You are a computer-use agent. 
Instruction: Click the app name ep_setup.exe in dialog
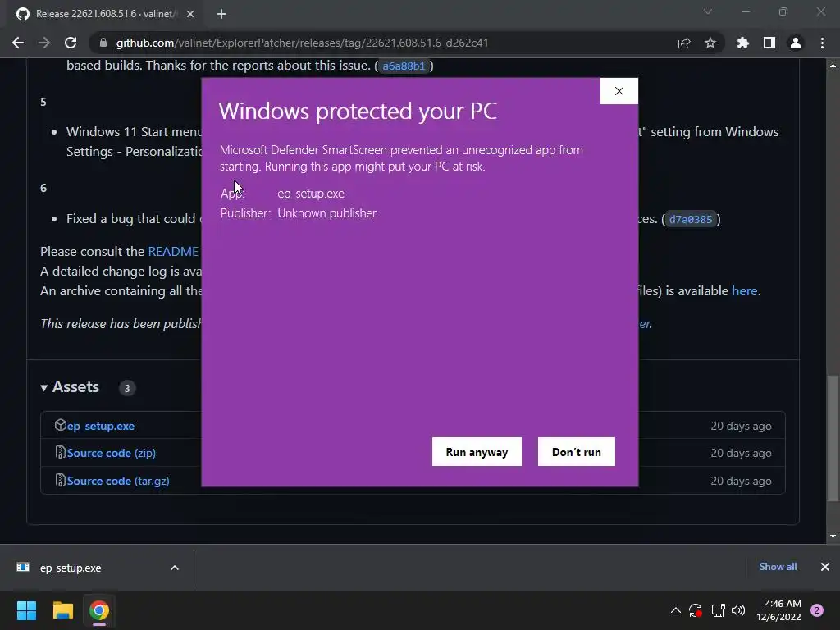click(311, 194)
